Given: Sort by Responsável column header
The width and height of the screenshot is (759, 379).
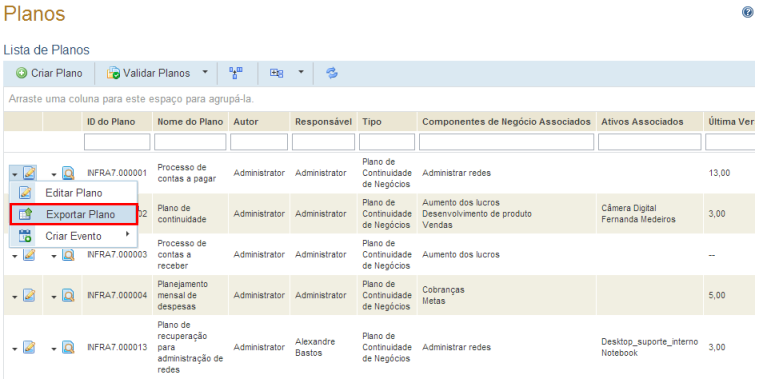Looking at the screenshot, I should (x=323, y=122).
